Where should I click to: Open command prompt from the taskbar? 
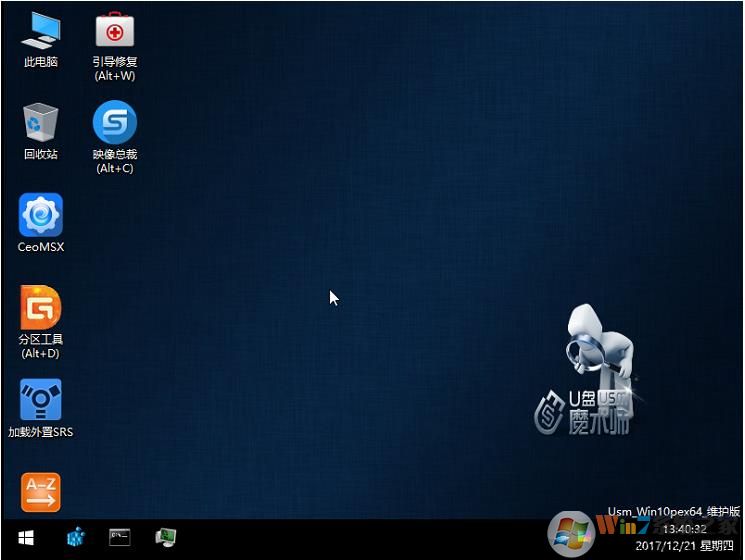pyautogui.click(x=120, y=538)
